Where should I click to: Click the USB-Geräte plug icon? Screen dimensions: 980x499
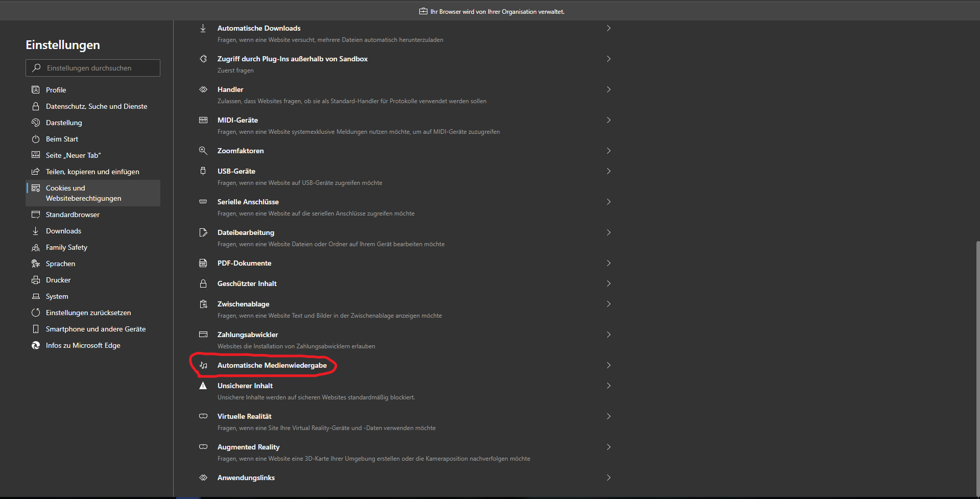203,171
